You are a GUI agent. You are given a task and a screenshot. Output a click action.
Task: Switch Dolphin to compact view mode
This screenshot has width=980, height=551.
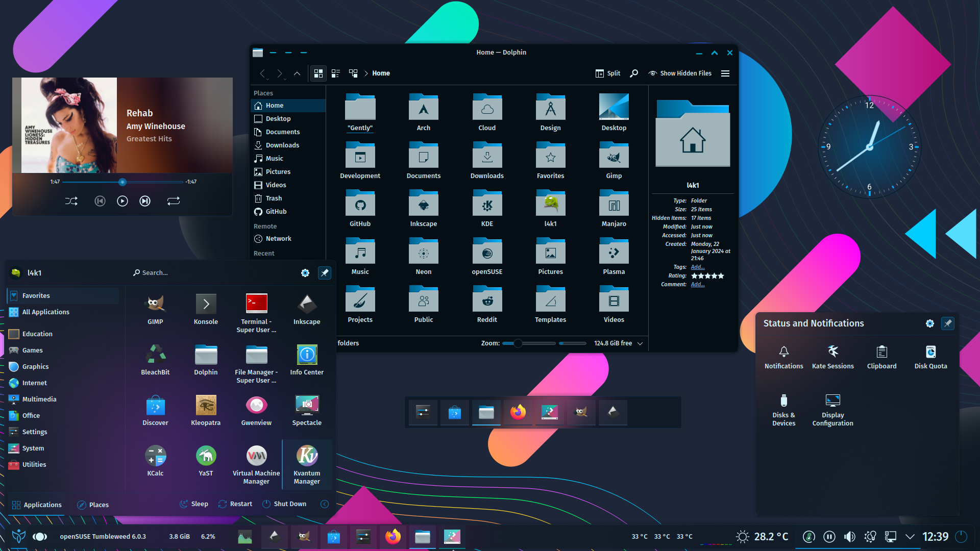click(x=336, y=73)
